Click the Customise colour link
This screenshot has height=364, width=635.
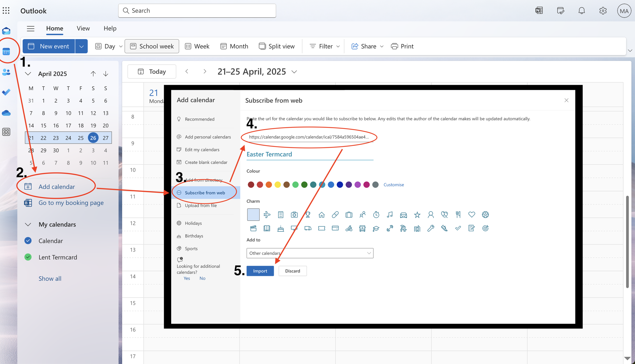tap(393, 185)
